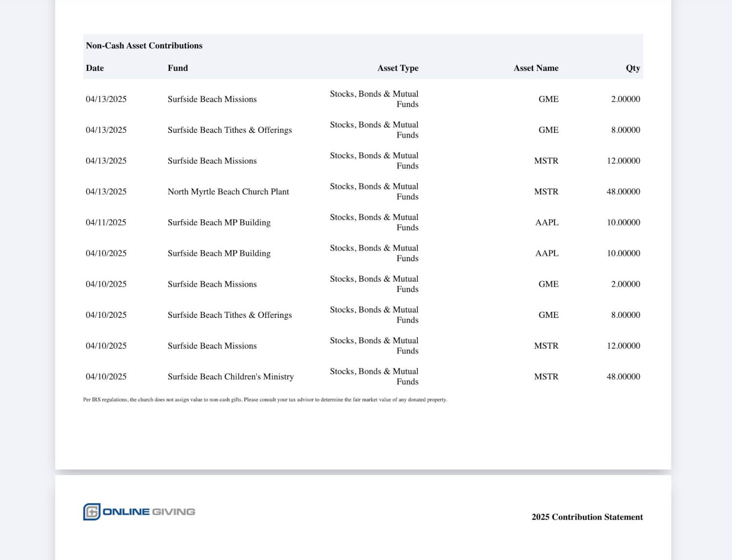Select the Non-Cash Asset Contributions heading
Viewport: 732px width, 560px height.
click(x=144, y=45)
